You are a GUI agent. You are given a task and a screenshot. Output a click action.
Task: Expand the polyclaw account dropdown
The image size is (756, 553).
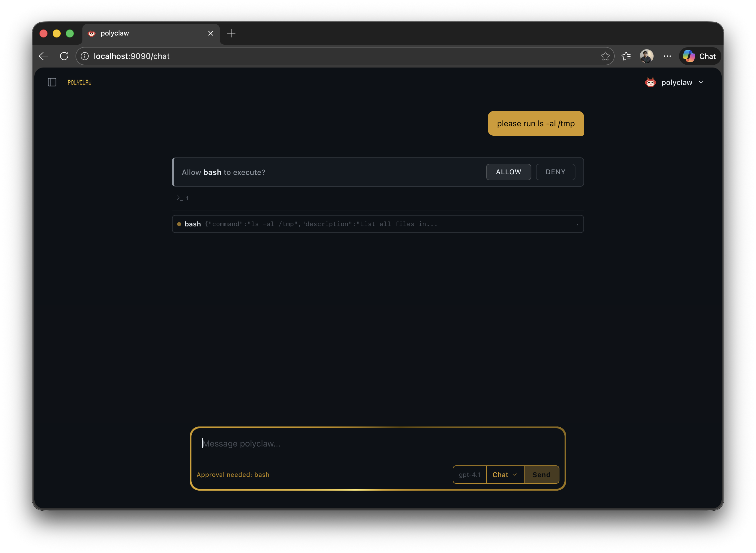701,82
